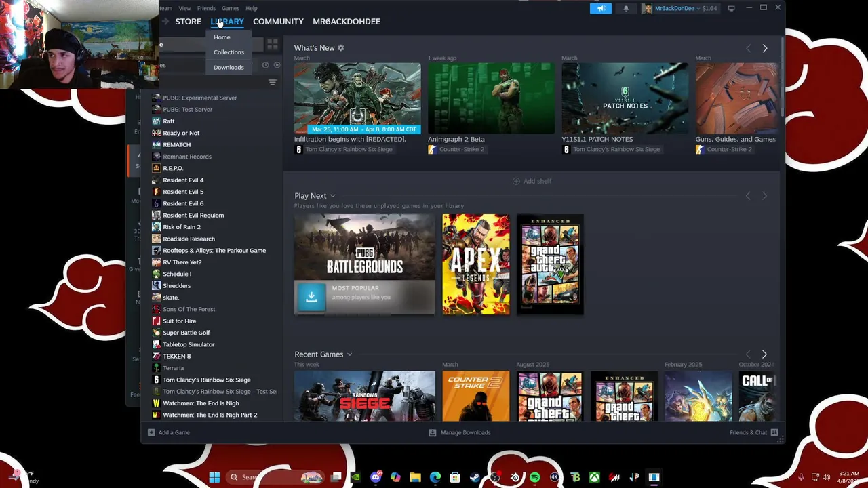Image resolution: width=868 pixels, height=488 pixels.
Task: Open File Explorer from the taskbar
Action: click(415, 477)
